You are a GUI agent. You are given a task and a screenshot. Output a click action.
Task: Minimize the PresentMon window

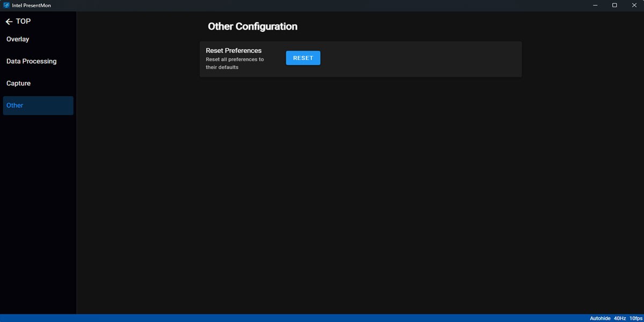(x=596, y=5)
